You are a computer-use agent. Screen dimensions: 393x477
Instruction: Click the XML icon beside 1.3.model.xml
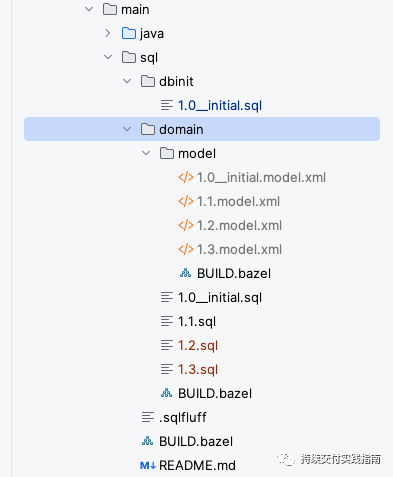[x=186, y=249]
